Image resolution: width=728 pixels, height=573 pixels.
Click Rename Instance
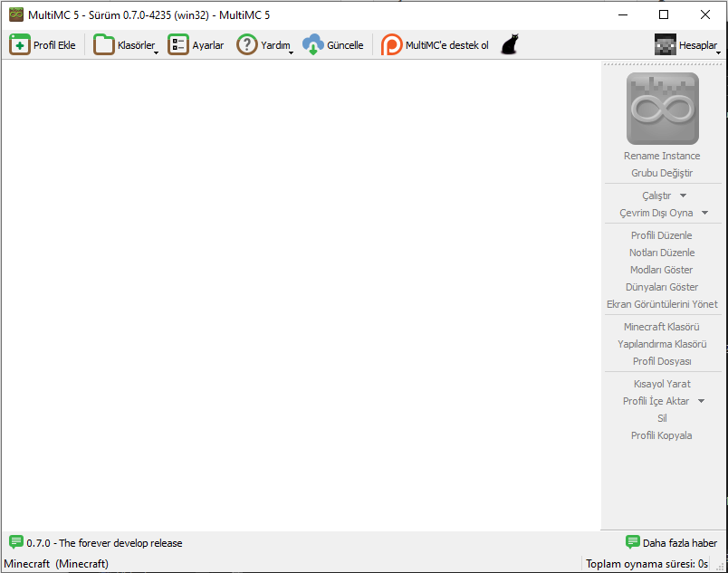(x=662, y=156)
